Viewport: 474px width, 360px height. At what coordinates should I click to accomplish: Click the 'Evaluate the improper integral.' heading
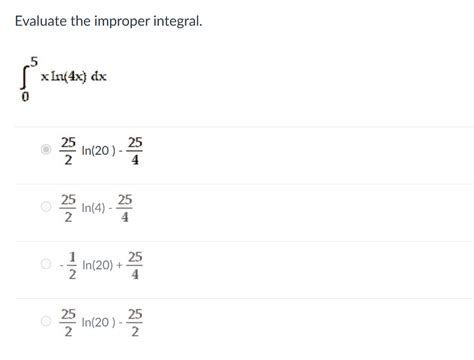[x=109, y=21]
